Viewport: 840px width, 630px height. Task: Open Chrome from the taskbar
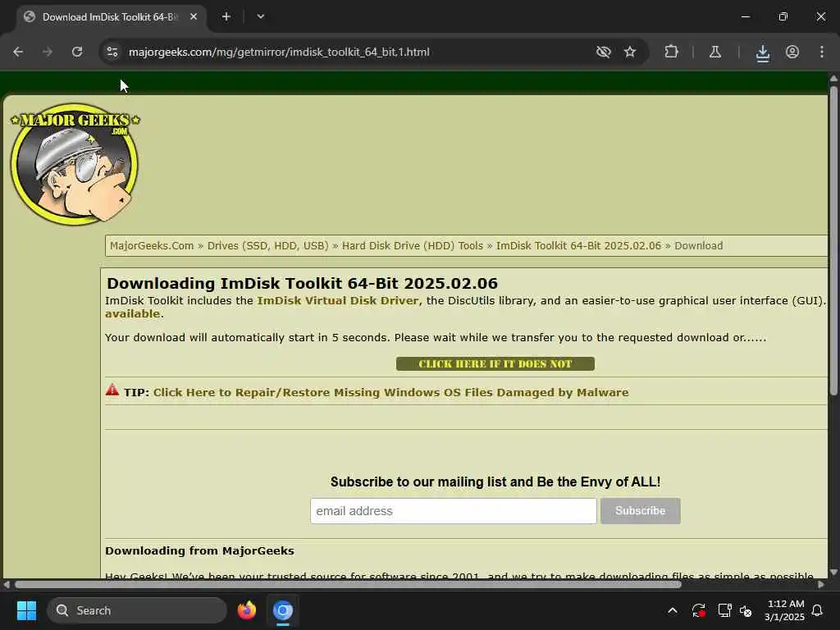(283, 610)
